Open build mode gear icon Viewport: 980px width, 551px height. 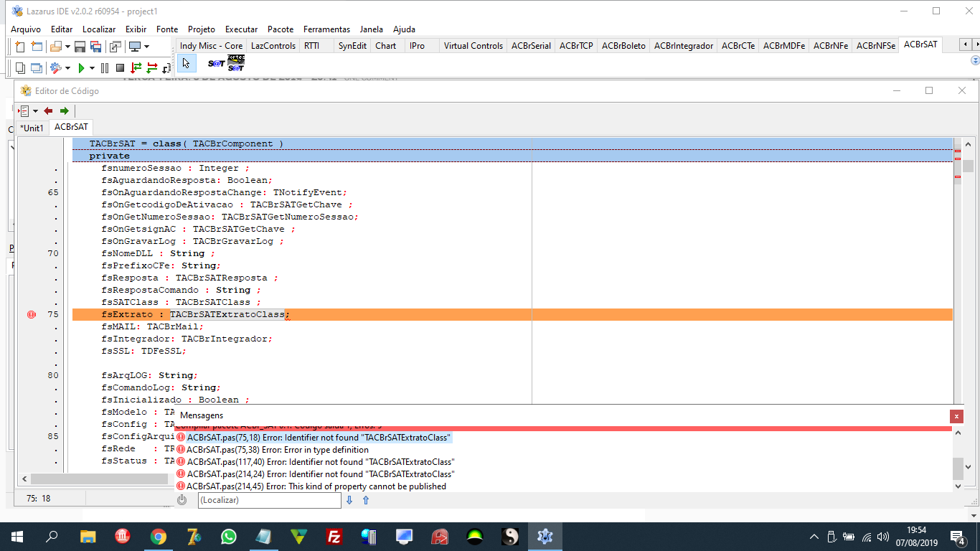pyautogui.click(x=56, y=68)
